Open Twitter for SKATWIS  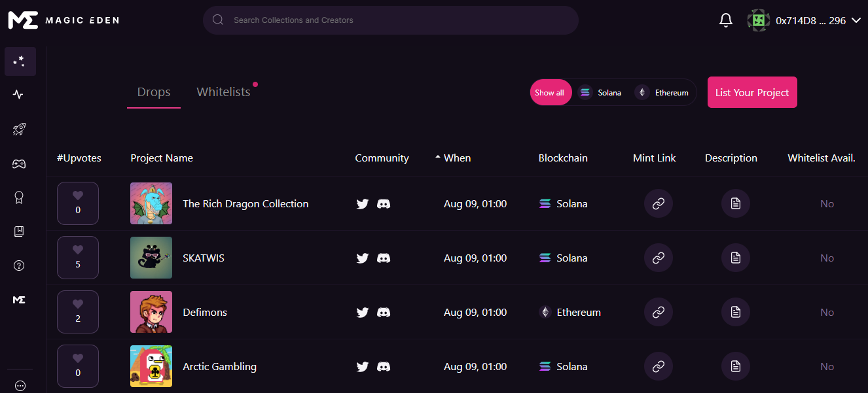point(363,258)
